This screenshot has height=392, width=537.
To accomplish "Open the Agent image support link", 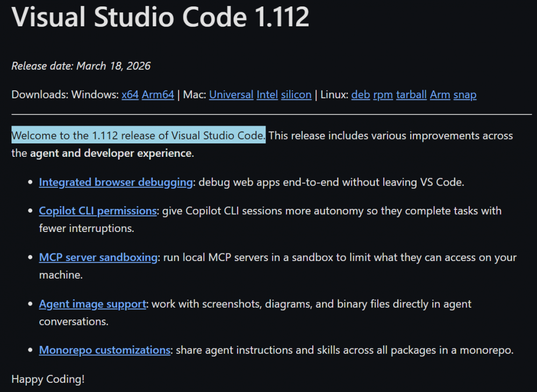I will click(x=92, y=304).
